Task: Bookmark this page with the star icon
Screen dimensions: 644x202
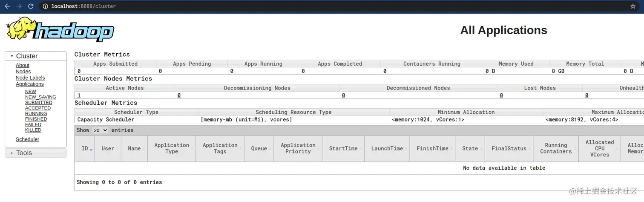Action: click(x=633, y=6)
